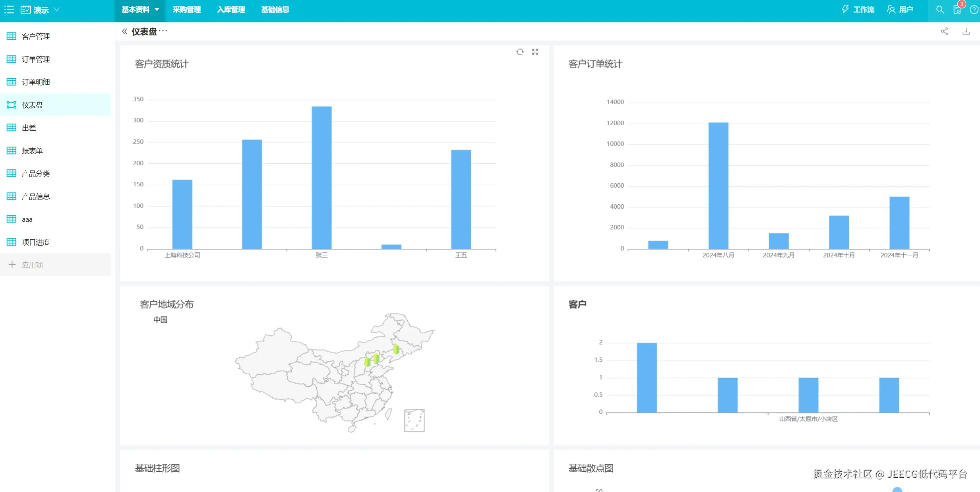
Task: Click the share icon in dashboard header
Action: point(944,31)
